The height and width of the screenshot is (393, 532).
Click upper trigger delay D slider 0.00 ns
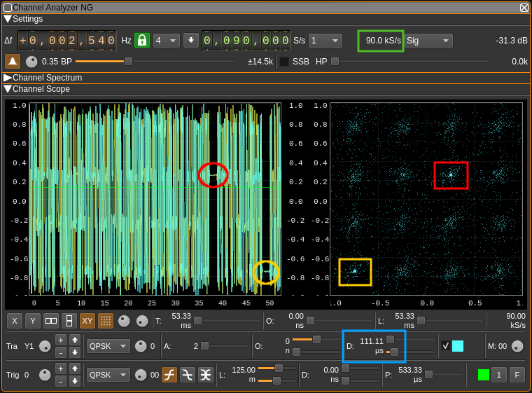click(x=345, y=368)
